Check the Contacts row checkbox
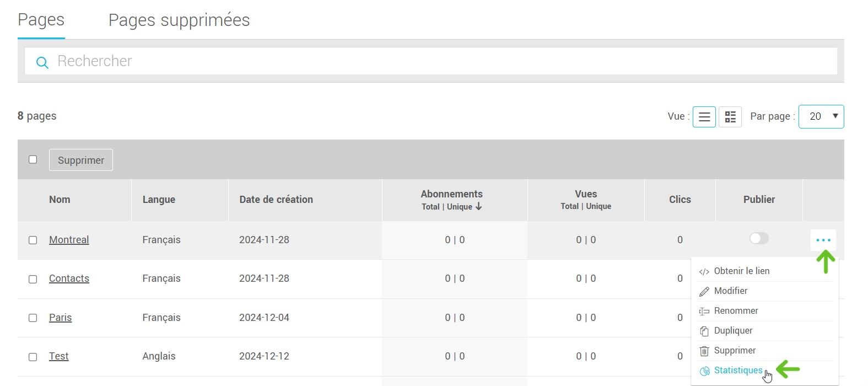868x386 pixels. click(x=33, y=280)
